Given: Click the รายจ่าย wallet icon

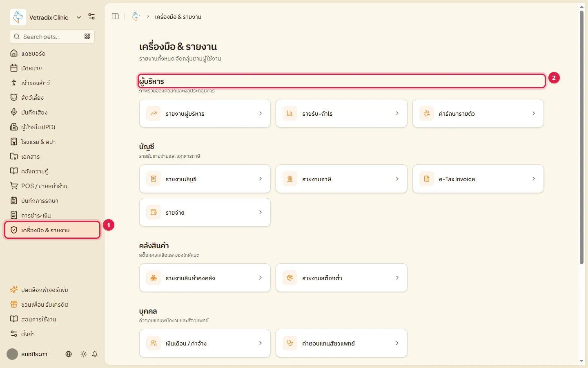Looking at the screenshot, I should click(x=154, y=212).
